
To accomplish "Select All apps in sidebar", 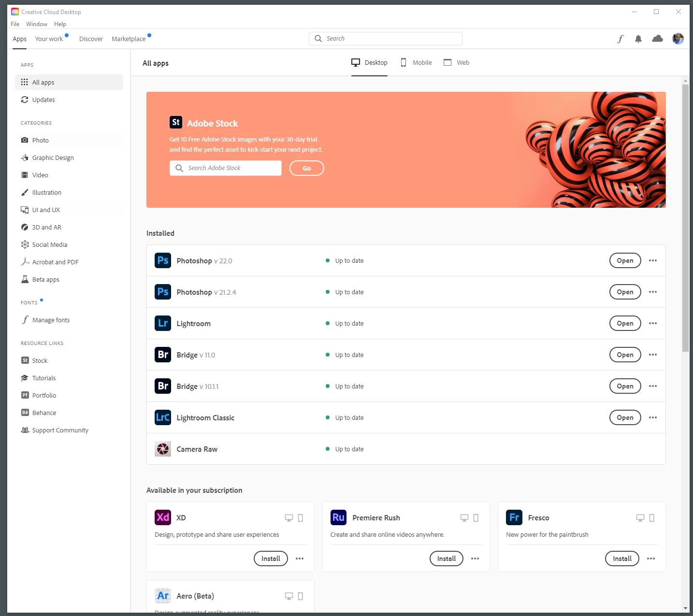I will click(69, 82).
